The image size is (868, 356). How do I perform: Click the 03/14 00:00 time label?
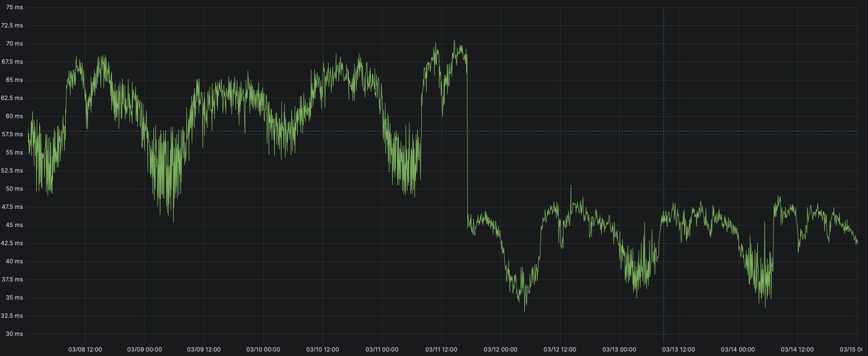click(x=738, y=350)
